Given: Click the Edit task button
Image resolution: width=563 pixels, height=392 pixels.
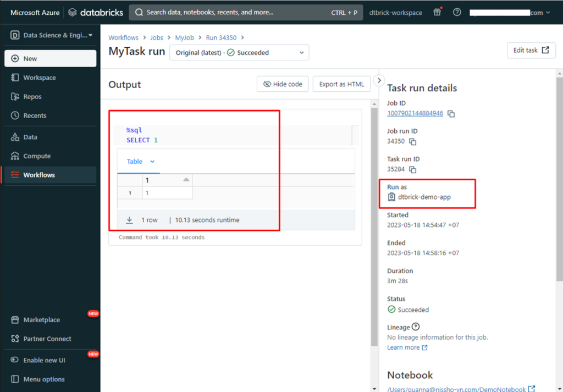Looking at the screenshot, I should pos(531,50).
